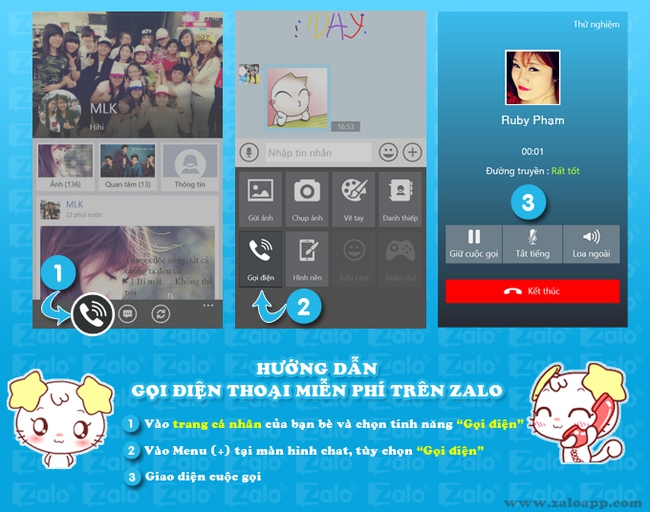Viewport: 650px width, 512px height.
Task: Choose Gửi ảnh to send a photo
Action: (260, 199)
